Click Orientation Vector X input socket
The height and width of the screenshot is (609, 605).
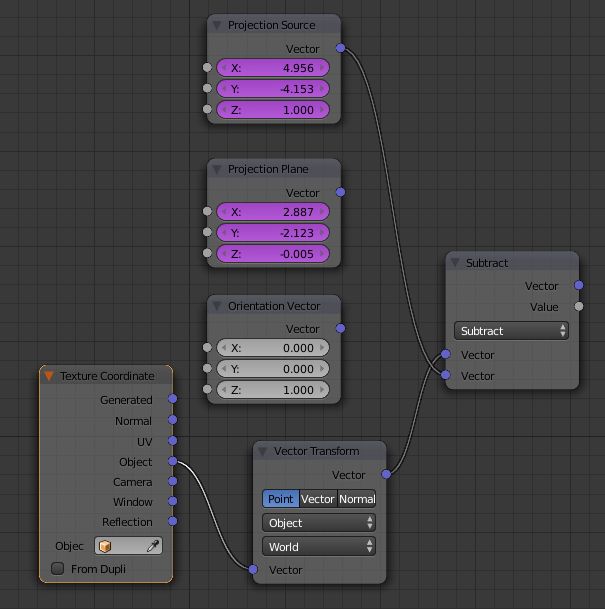(x=207, y=347)
